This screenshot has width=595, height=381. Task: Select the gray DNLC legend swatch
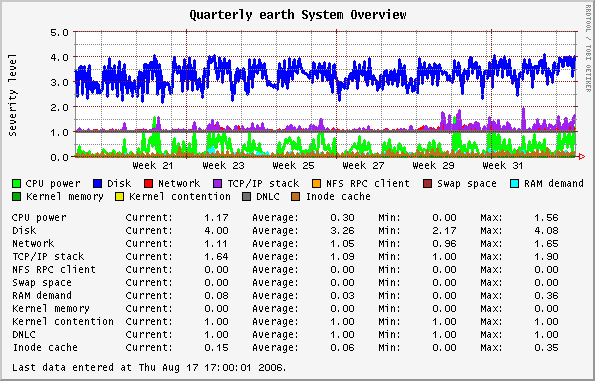click(x=247, y=197)
